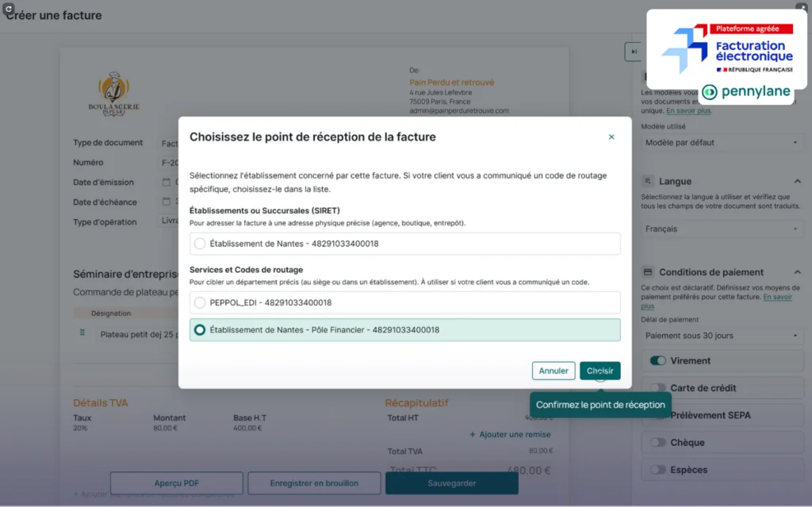Toggle the Virement payment switch
Screen dimensions: 812x507
[657, 361]
